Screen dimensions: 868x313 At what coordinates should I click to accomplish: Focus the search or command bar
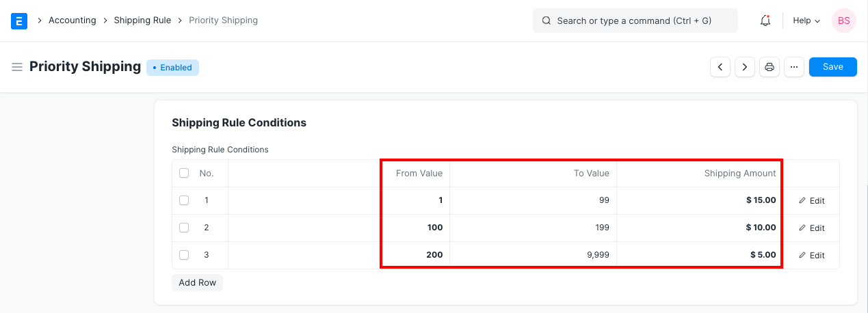click(635, 21)
